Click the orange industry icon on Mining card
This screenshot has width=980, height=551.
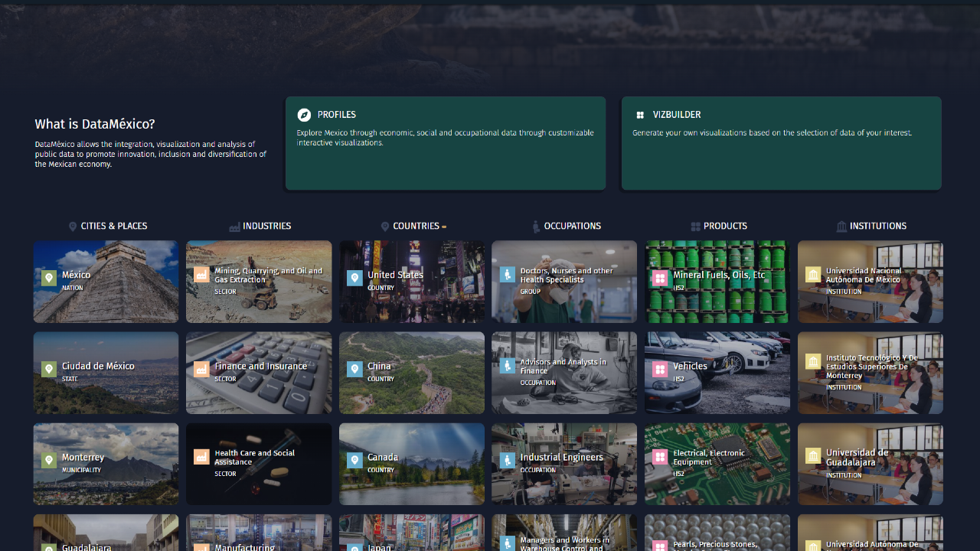201,275
